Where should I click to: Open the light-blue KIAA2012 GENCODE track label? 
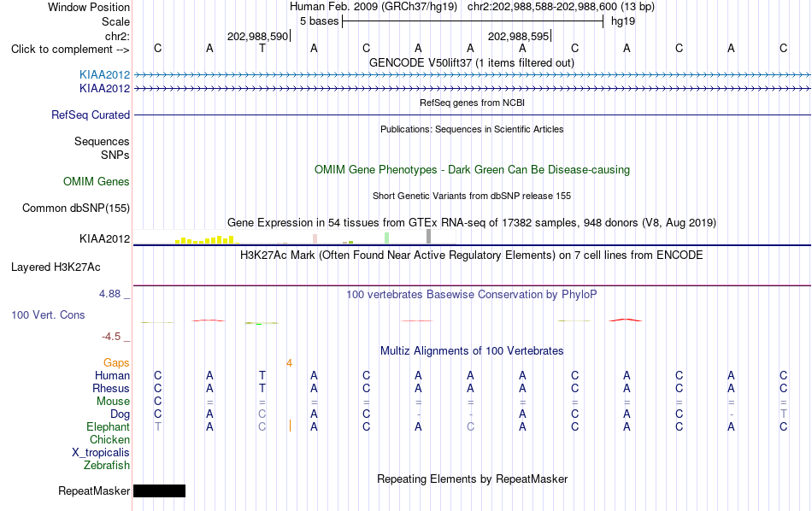point(104,75)
